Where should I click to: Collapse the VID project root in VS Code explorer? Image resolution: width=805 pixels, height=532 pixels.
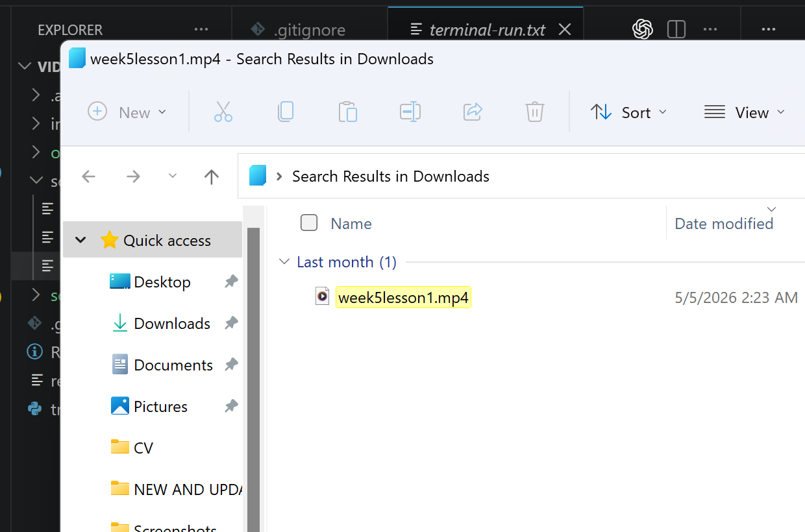25,66
